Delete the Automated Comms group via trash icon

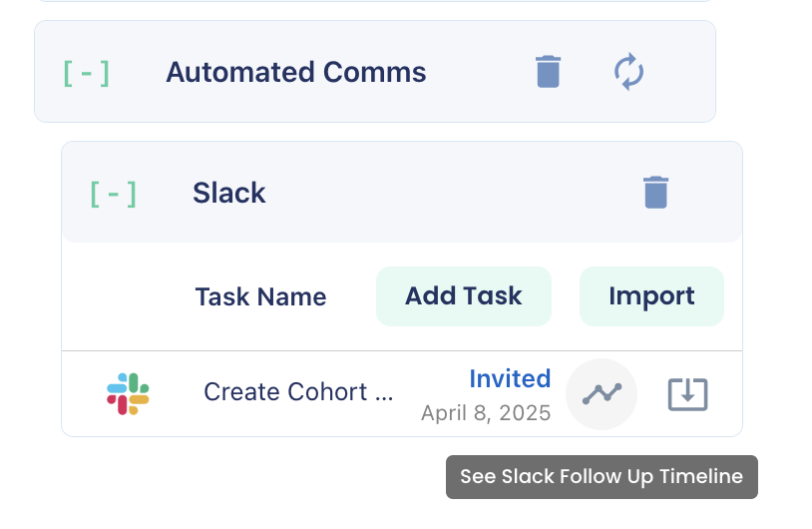coord(548,72)
